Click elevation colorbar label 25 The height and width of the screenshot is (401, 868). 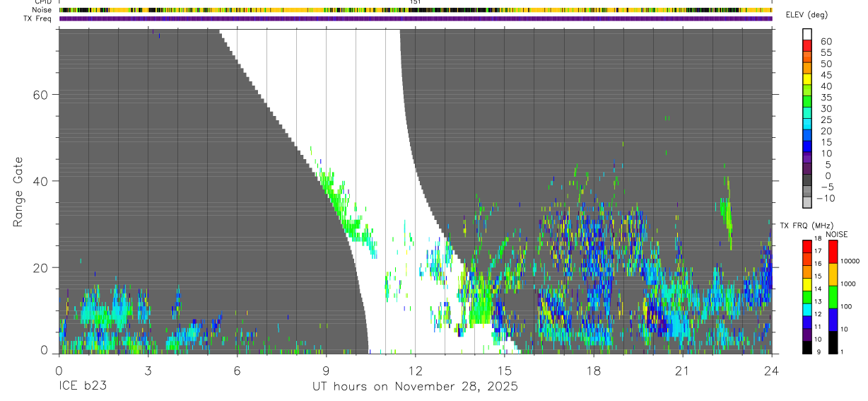826,120
